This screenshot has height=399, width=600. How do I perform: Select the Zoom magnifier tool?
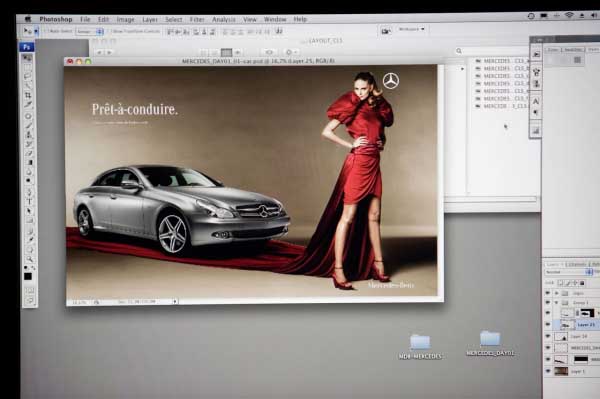[29, 259]
